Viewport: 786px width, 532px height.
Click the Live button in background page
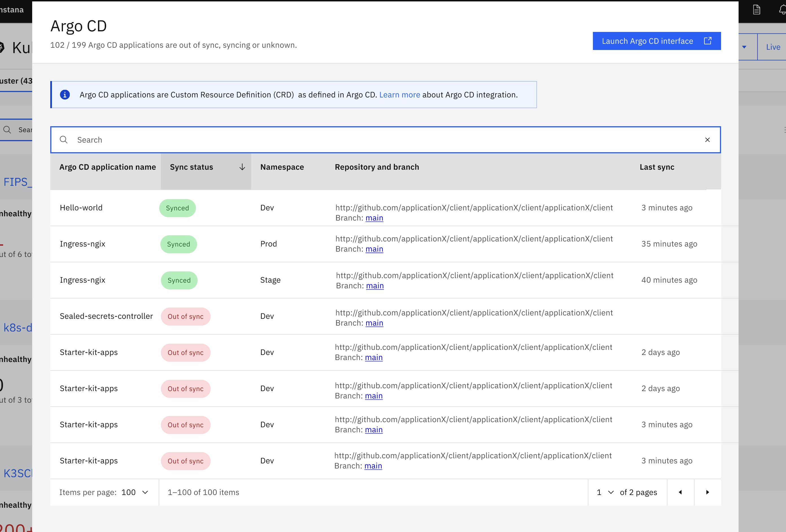click(x=772, y=47)
